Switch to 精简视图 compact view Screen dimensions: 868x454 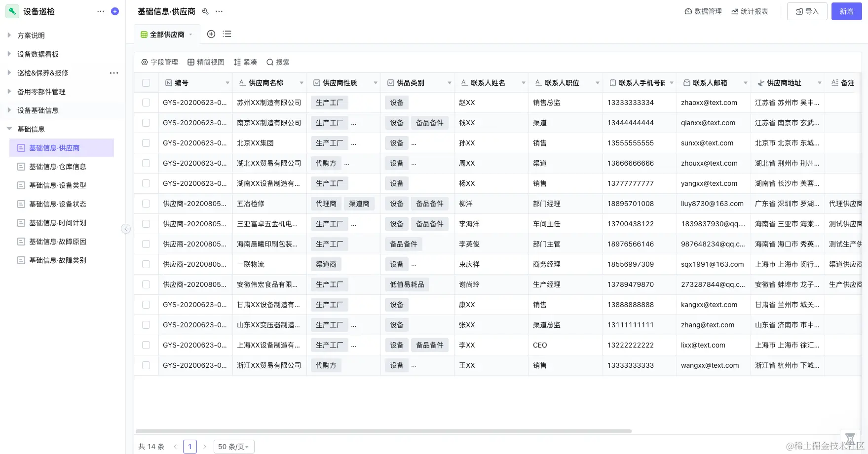point(206,62)
